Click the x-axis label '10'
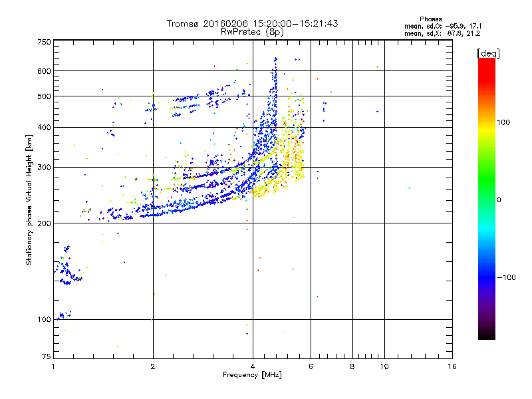The height and width of the screenshot is (399, 532). pyautogui.click(x=384, y=366)
